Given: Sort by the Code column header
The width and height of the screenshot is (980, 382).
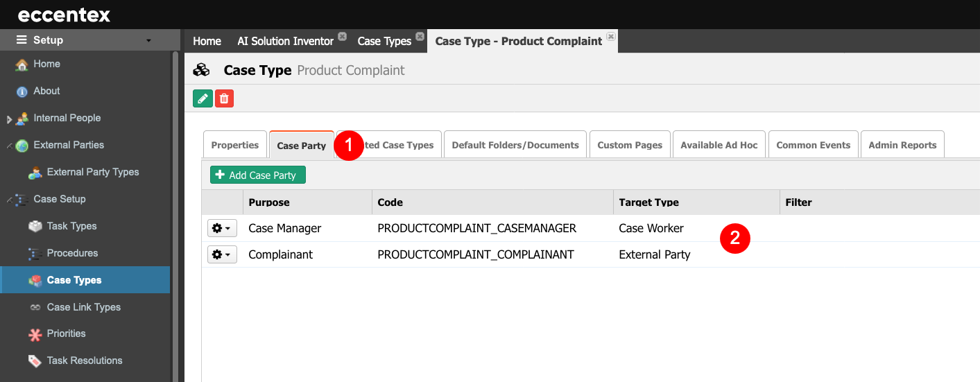Looking at the screenshot, I should click(492, 202).
